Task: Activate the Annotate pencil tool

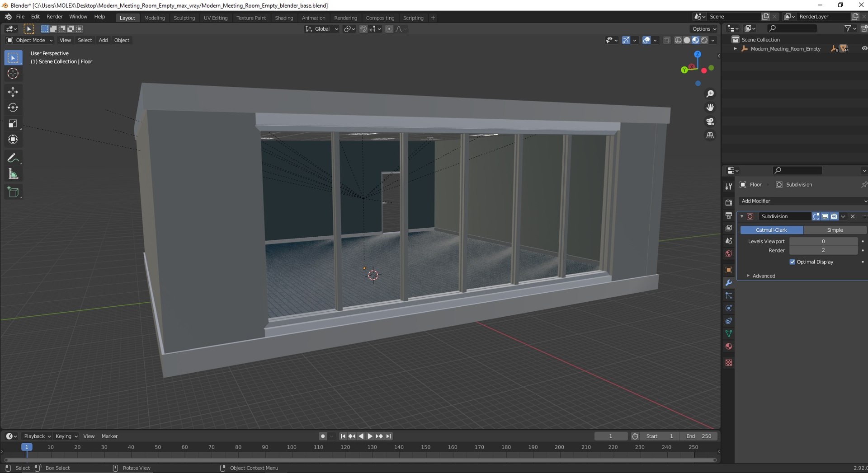Action: [x=13, y=158]
